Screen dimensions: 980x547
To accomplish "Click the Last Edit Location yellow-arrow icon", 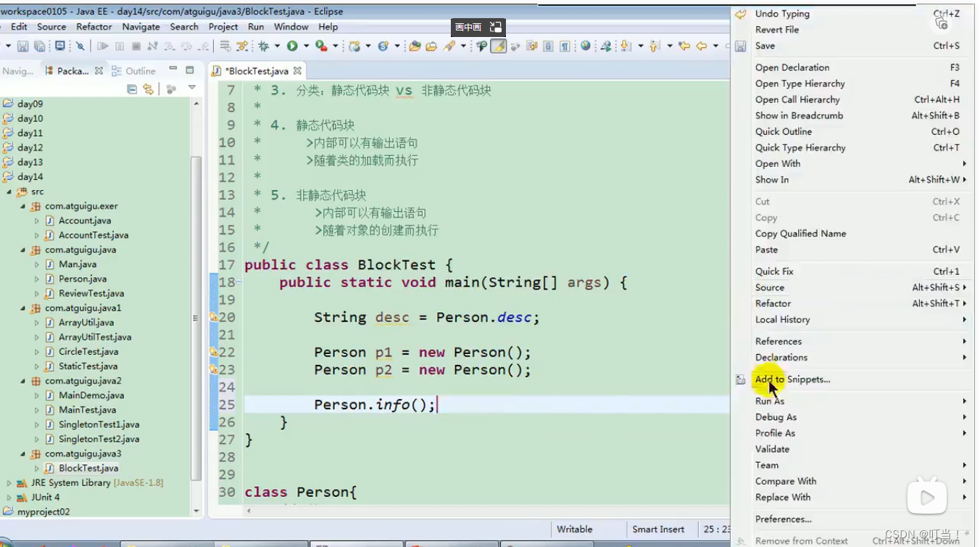I will (684, 46).
